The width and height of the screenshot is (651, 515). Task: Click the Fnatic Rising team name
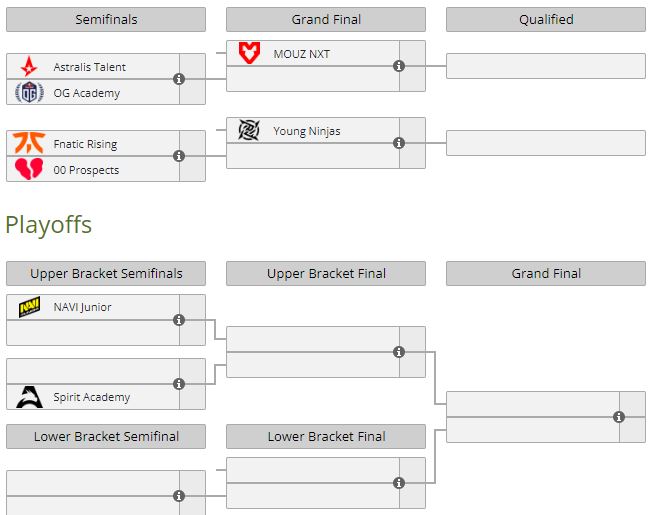[85, 144]
